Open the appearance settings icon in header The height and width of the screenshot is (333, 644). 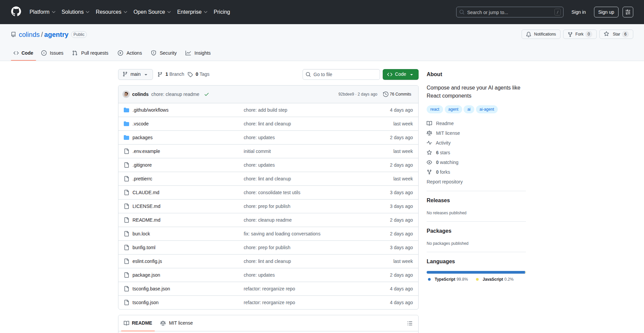pos(628,12)
